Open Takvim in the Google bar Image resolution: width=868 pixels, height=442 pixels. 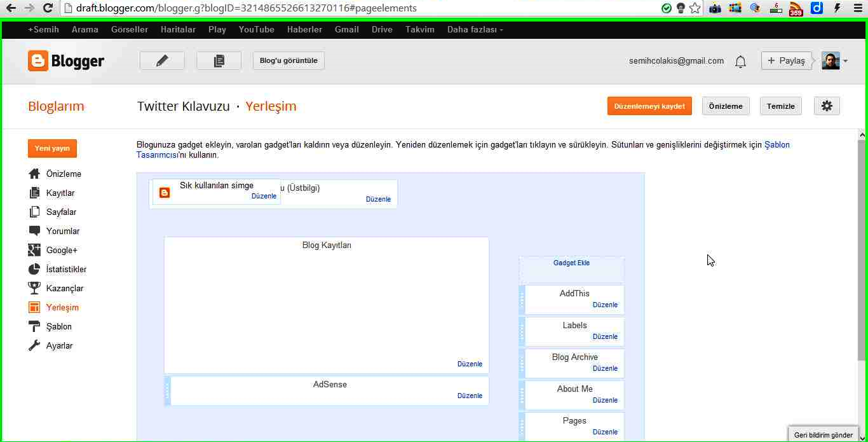420,29
